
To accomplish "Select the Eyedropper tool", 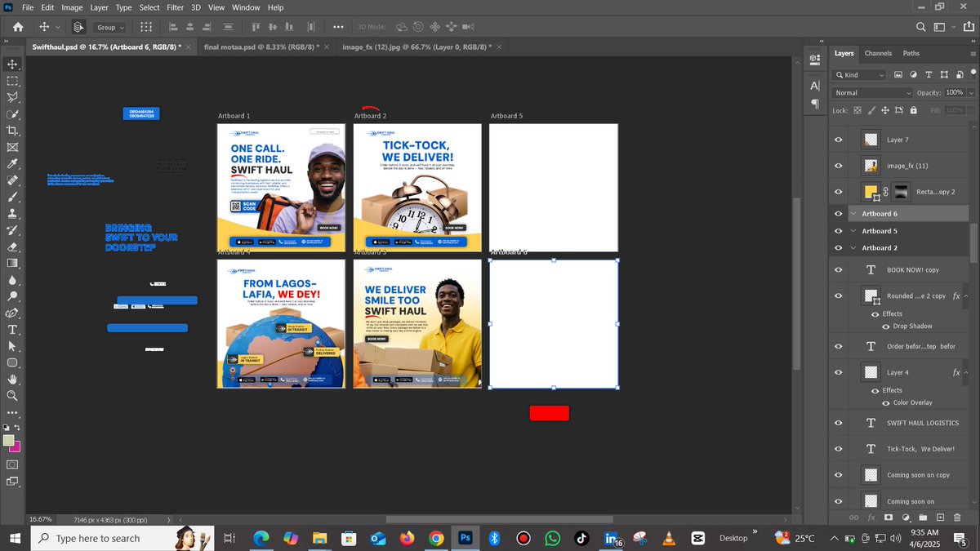I will (x=12, y=164).
